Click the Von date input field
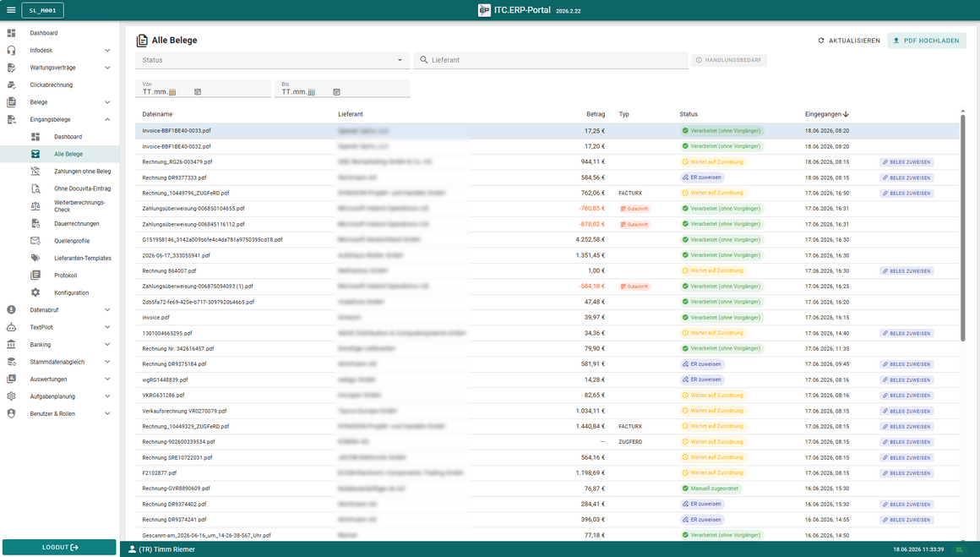The image size is (980, 557). point(203,89)
